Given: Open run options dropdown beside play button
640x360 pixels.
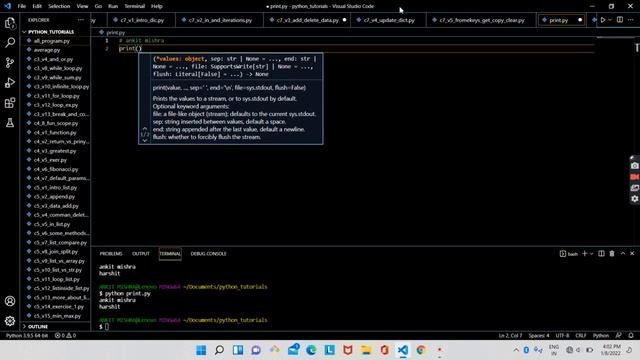Looking at the screenshot, I should (x=610, y=20).
